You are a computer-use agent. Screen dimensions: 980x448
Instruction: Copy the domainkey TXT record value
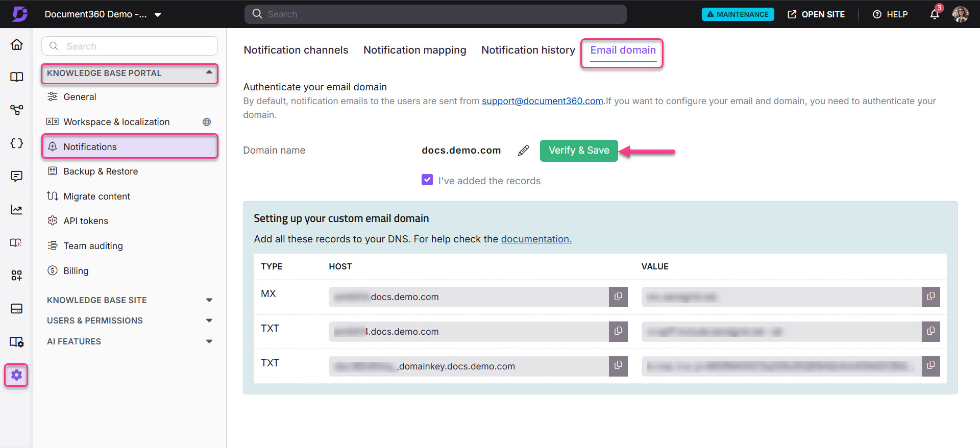931,366
